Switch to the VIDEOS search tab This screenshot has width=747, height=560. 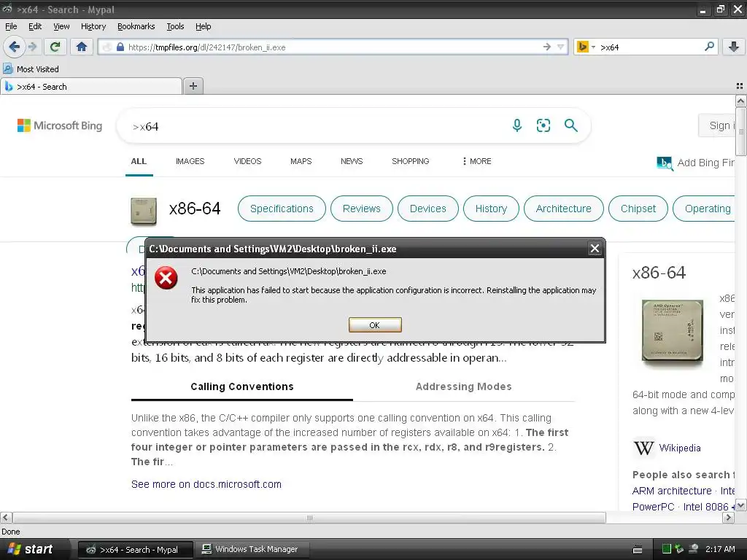click(x=248, y=161)
